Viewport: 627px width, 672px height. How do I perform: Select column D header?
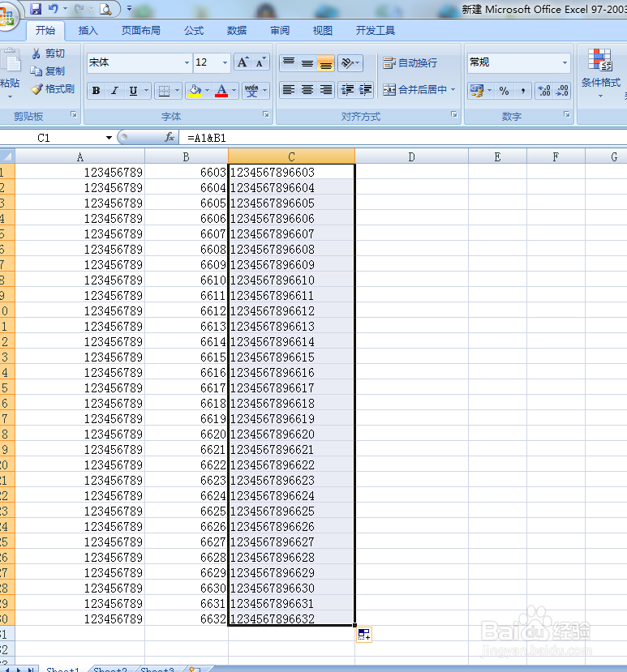(x=412, y=157)
